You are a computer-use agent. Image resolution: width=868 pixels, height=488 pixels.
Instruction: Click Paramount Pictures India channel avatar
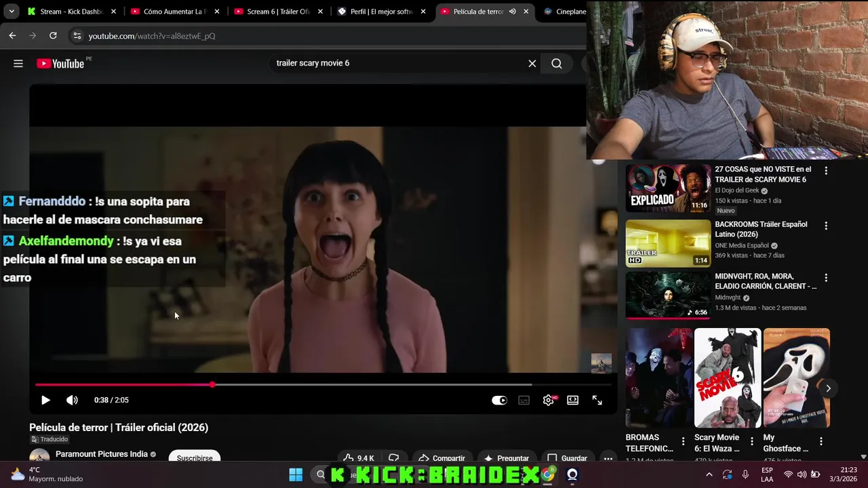(x=39, y=457)
